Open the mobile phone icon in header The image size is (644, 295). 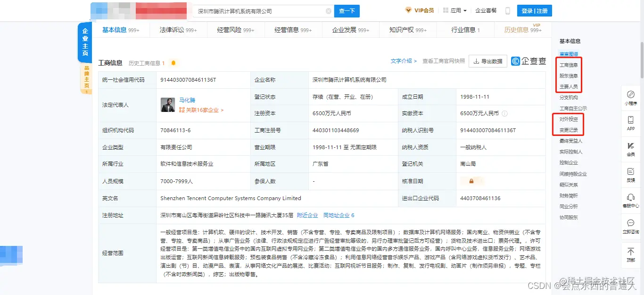pyautogui.click(x=508, y=11)
